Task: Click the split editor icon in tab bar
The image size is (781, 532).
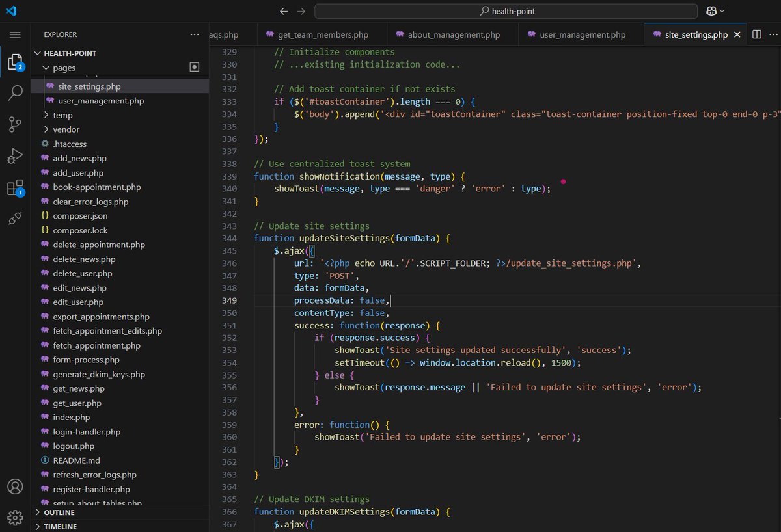Action: pos(756,34)
